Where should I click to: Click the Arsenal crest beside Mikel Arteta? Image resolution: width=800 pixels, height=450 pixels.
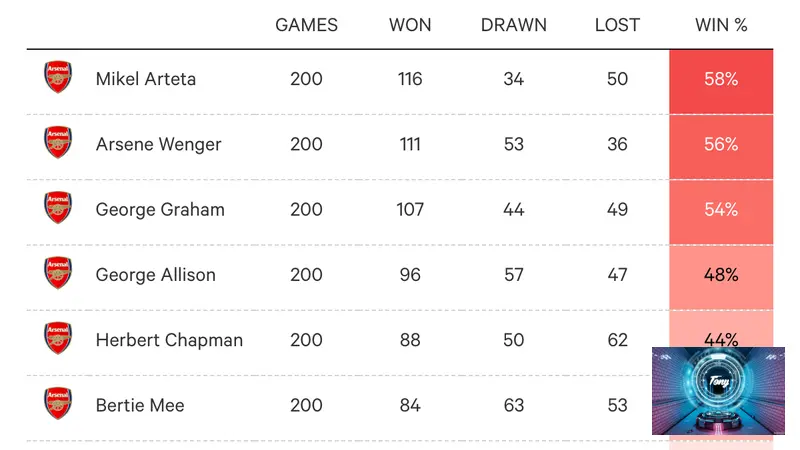58,77
